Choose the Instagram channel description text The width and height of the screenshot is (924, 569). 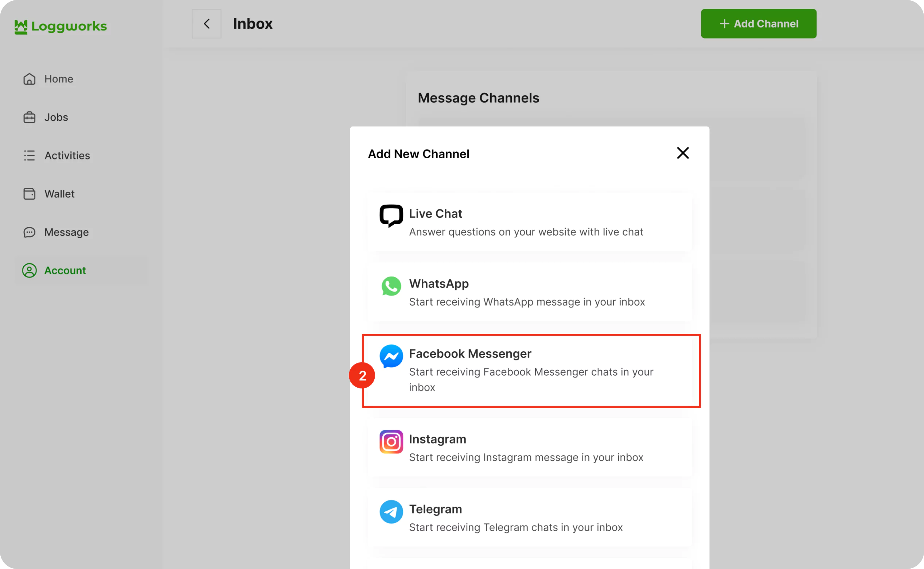point(526,457)
